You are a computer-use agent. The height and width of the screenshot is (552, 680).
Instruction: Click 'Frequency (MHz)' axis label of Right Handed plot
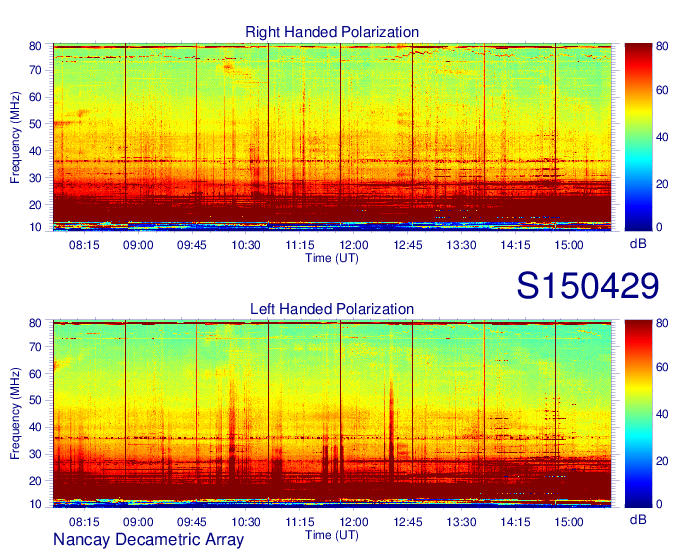(x=15, y=137)
